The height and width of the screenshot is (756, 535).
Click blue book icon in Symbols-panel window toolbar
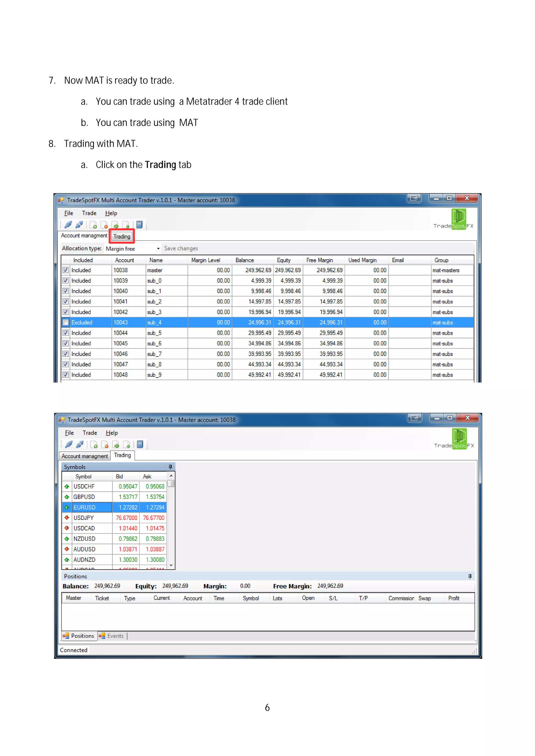140,444
